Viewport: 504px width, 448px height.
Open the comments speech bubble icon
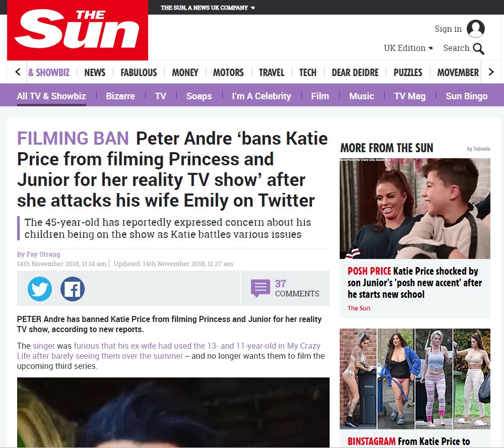pyautogui.click(x=261, y=288)
